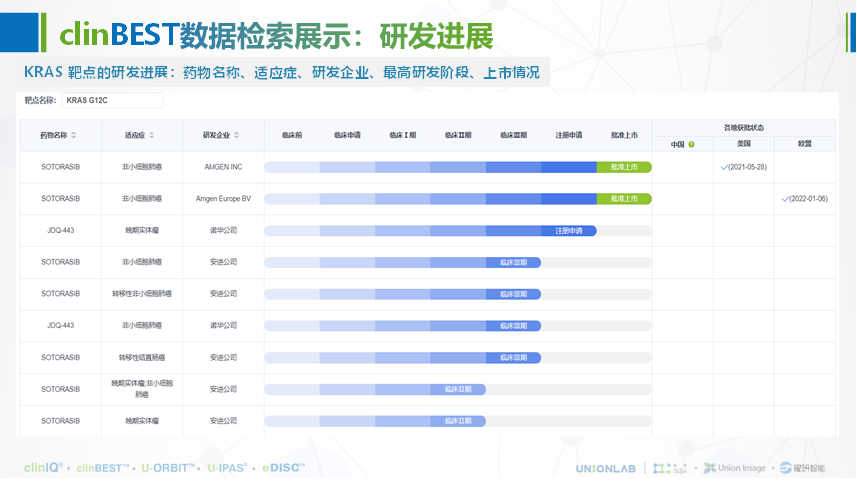Click the 研发企业 column header
The height and width of the screenshot is (484, 857).
pyautogui.click(x=216, y=135)
